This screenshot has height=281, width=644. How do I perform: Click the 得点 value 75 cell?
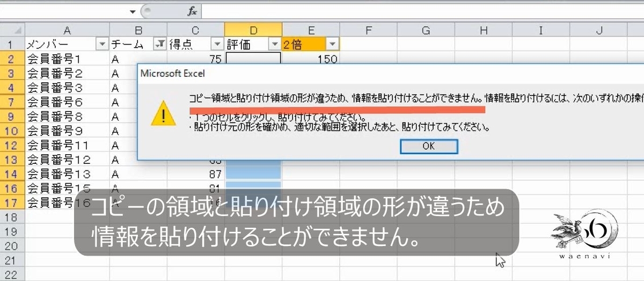point(195,59)
